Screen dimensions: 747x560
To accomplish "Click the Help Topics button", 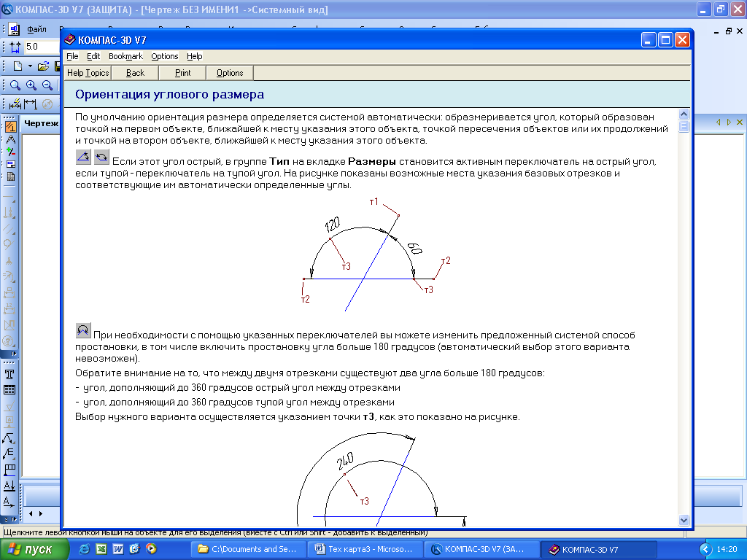I will point(88,73).
